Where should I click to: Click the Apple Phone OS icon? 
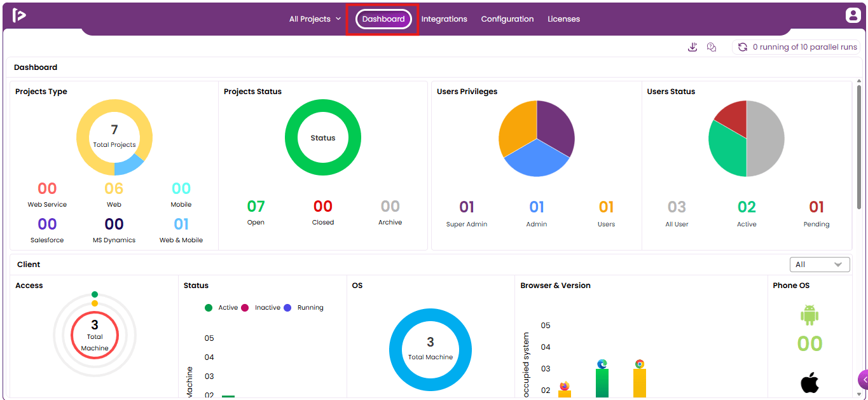click(x=809, y=383)
